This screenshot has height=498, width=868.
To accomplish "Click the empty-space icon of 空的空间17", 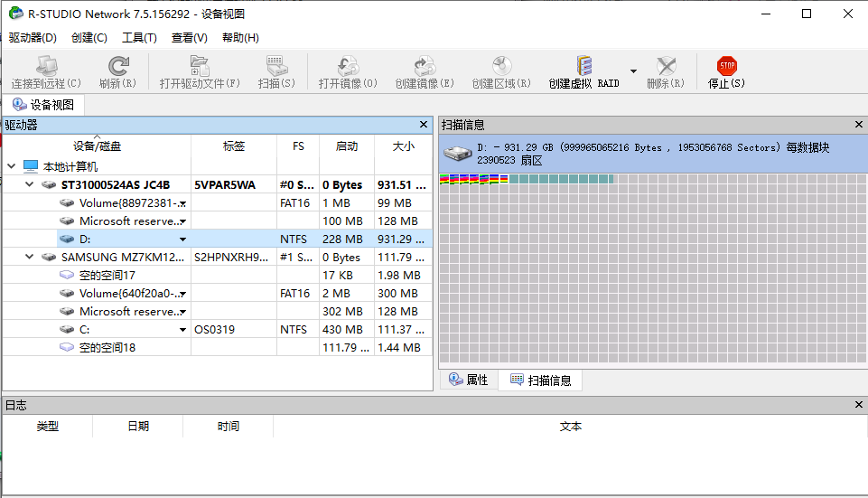I will [67, 275].
